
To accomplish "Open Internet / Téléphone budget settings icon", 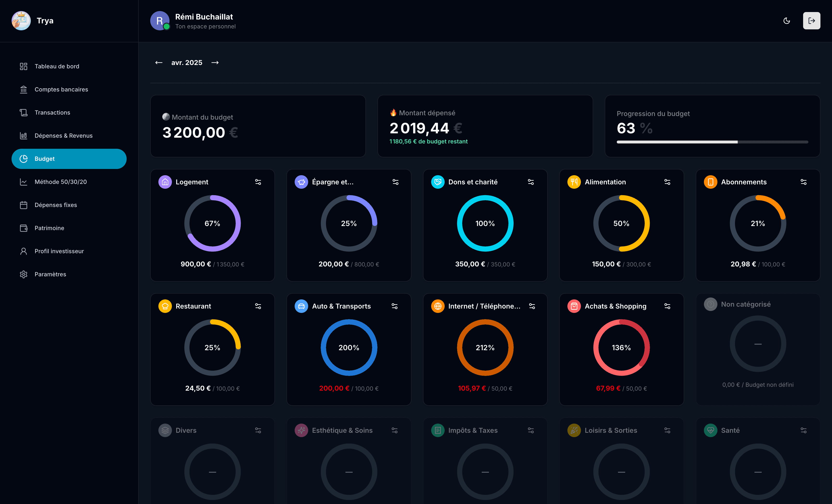I will (x=532, y=306).
